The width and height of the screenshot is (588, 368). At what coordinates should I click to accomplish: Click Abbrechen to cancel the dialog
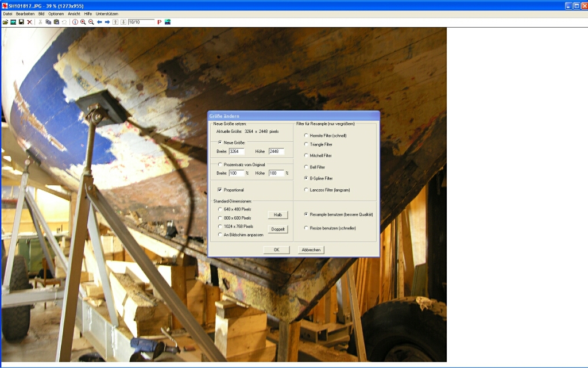pos(311,250)
